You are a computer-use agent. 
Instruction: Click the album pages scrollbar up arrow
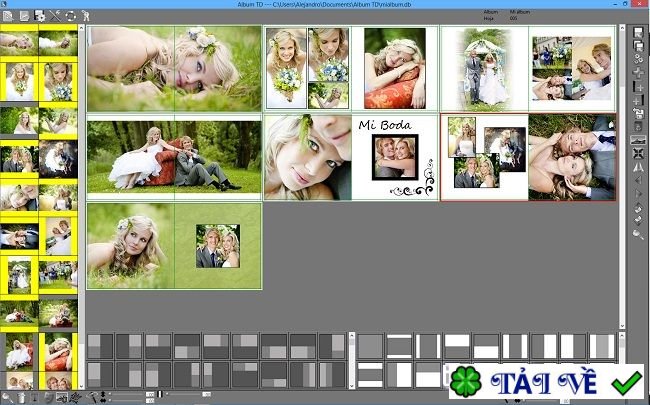click(622, 28)
